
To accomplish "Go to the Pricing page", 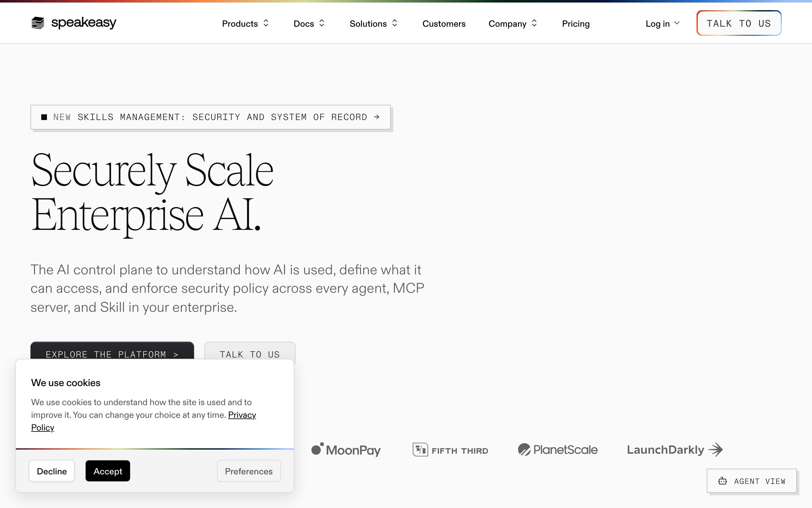I will pyautogui.click(x=575, y=23).
